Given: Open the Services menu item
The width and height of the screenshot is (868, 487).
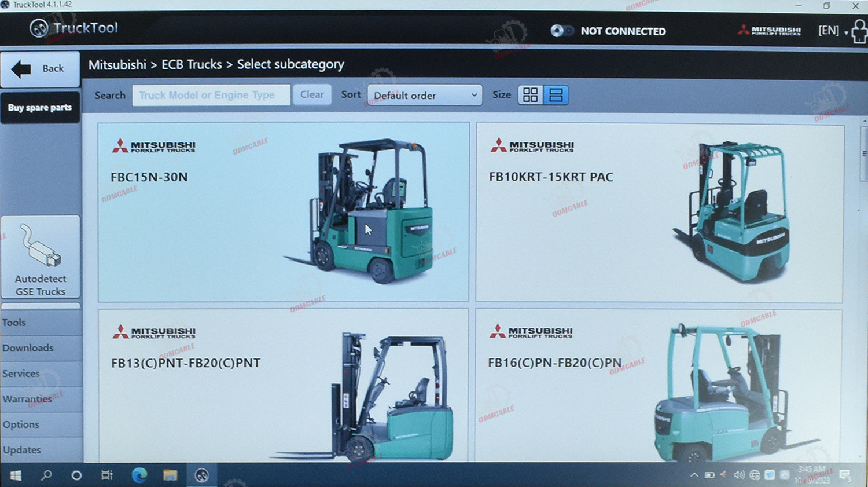Looking at the screenshot, I should coord(41,374).
